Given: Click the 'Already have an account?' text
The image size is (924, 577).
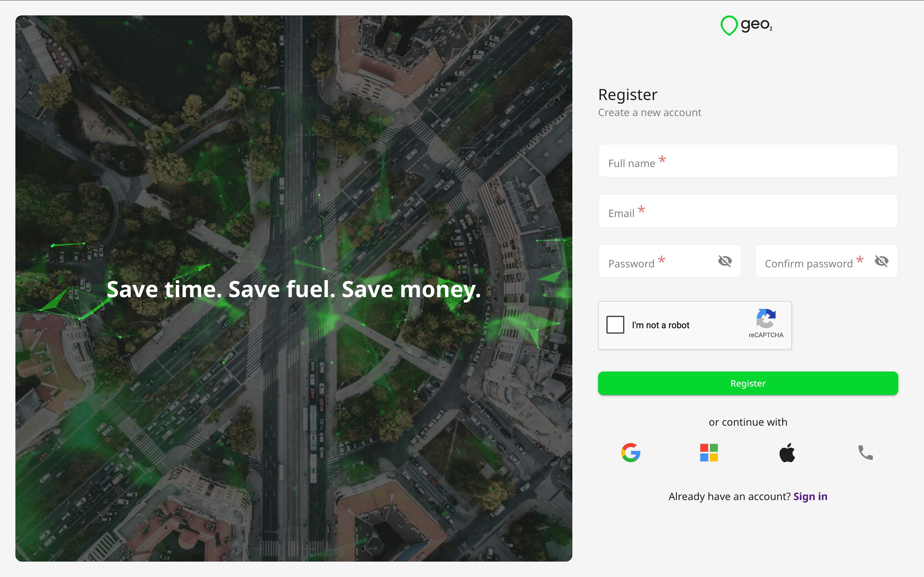Looking at the screenshot, I should point(729,496).
